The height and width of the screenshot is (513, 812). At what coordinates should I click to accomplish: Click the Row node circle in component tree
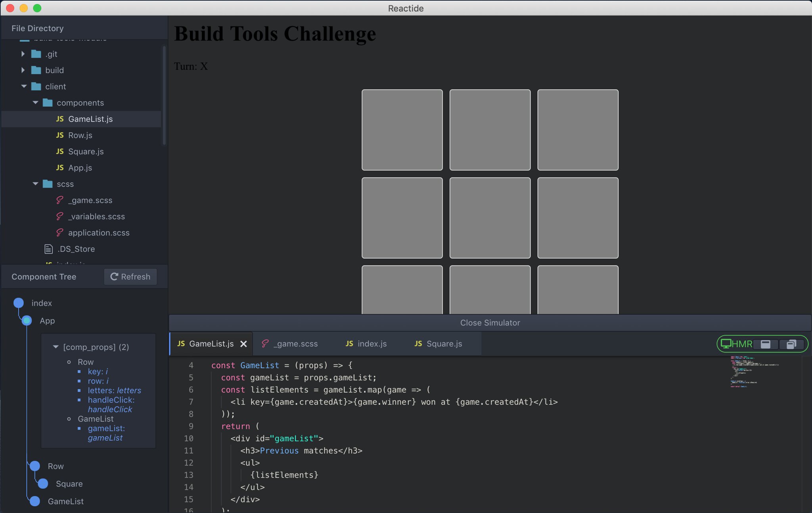(35, 466)
